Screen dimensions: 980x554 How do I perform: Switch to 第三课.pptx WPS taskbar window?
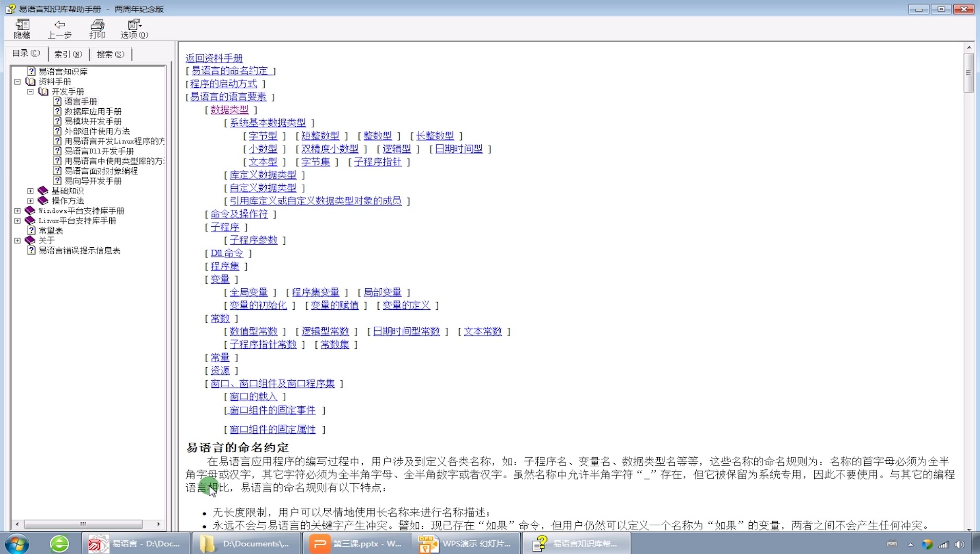357,543
